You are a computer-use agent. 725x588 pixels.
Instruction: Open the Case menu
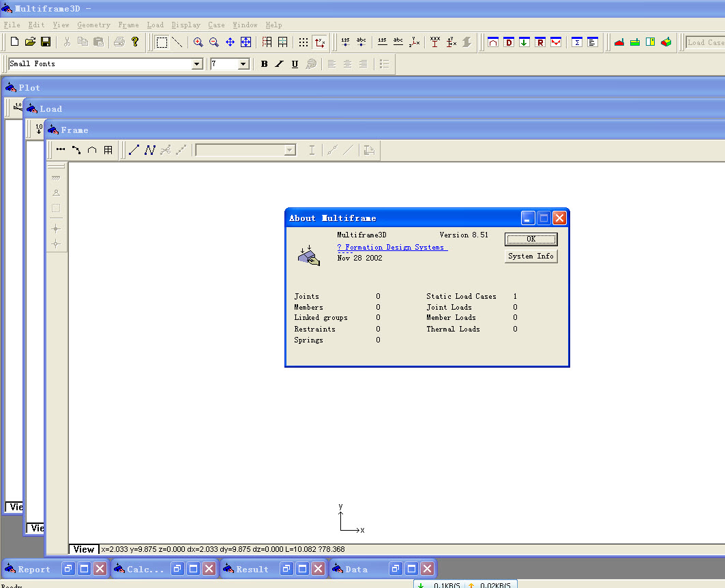click(x=216, y=25)
